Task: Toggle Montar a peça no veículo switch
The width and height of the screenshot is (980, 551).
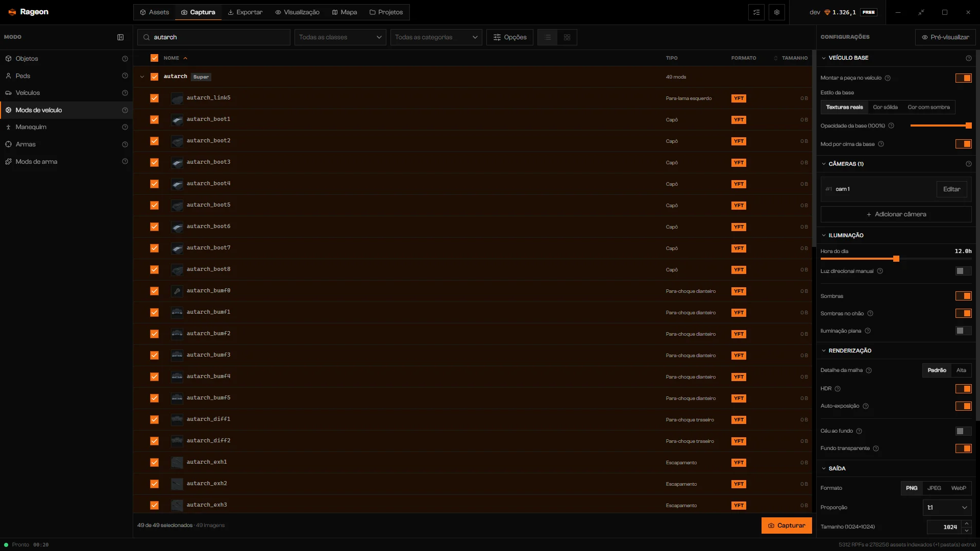Action: [964, 78]
